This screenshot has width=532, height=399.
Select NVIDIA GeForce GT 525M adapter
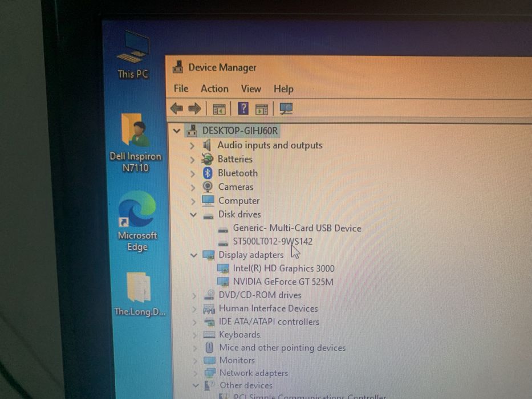283,282
